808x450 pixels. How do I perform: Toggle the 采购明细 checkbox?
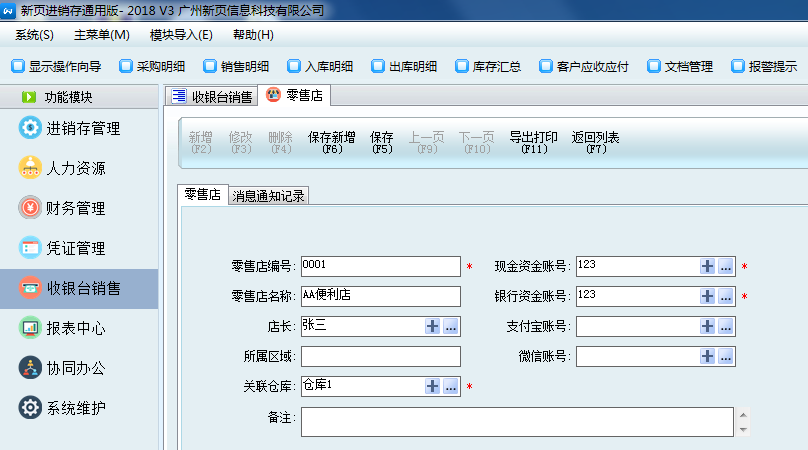tap(125, 67)
